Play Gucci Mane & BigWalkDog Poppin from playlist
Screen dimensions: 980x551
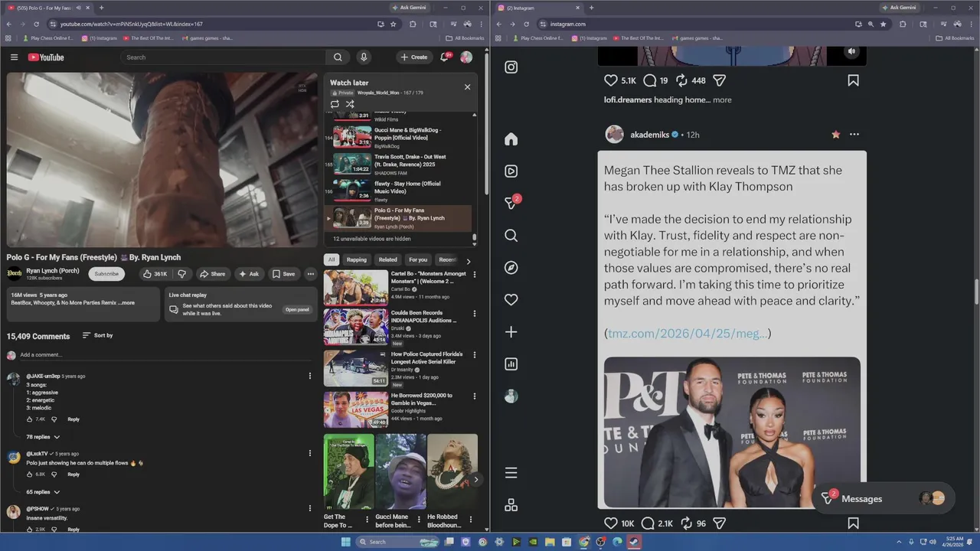[398, 138]
